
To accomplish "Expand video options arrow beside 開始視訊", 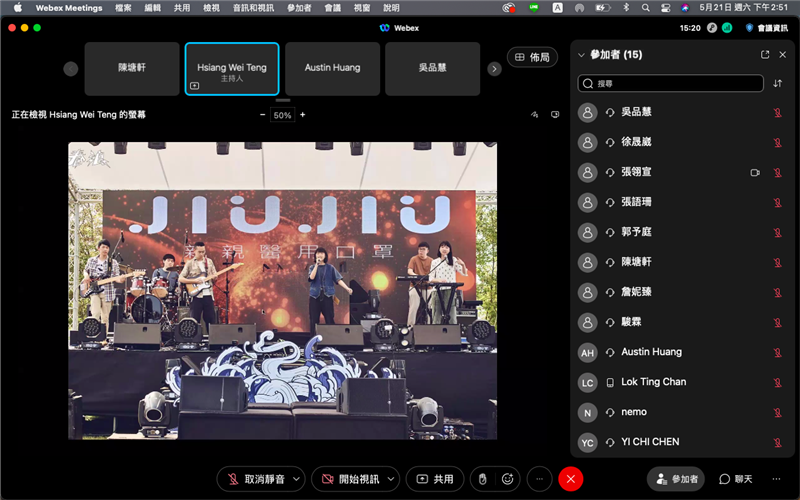I will 391,479.
